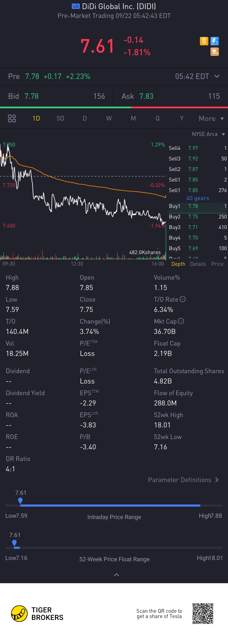228x644 pixels.
Task: Tap the blue lightning bolt badge icon
Action: point(214,41)
